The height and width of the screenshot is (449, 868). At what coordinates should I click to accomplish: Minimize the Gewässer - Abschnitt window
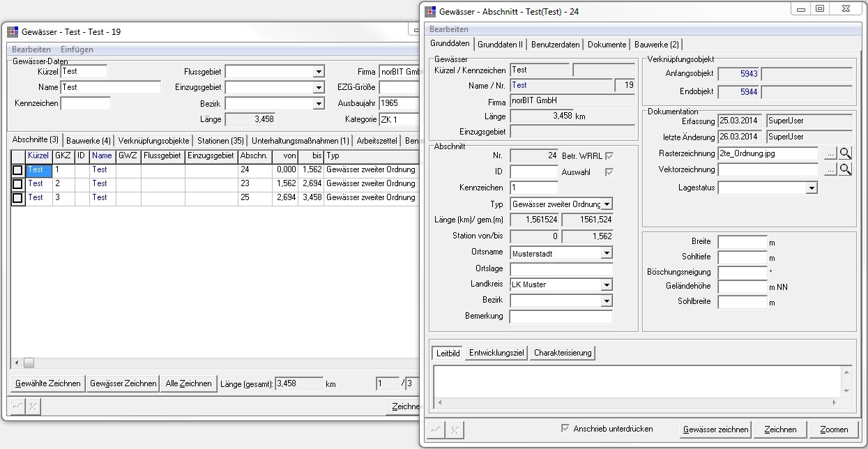coord(800,8)
